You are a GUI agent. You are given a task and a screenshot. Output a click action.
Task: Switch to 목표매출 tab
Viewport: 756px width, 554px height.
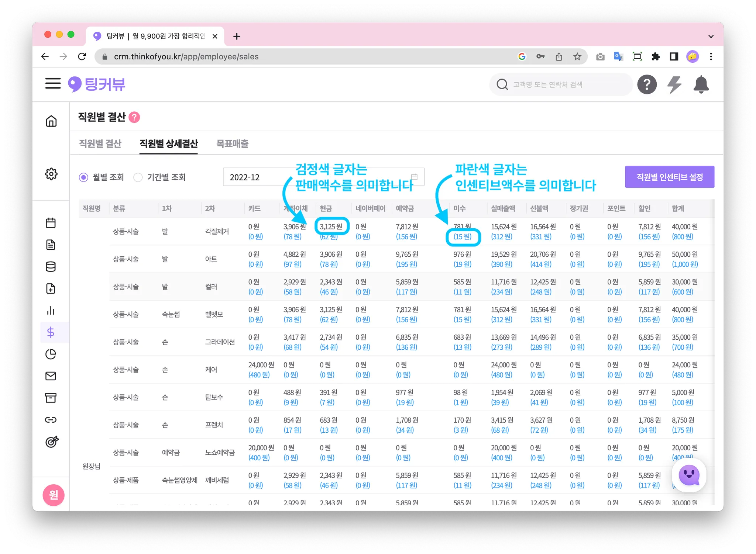coord(232,143)
